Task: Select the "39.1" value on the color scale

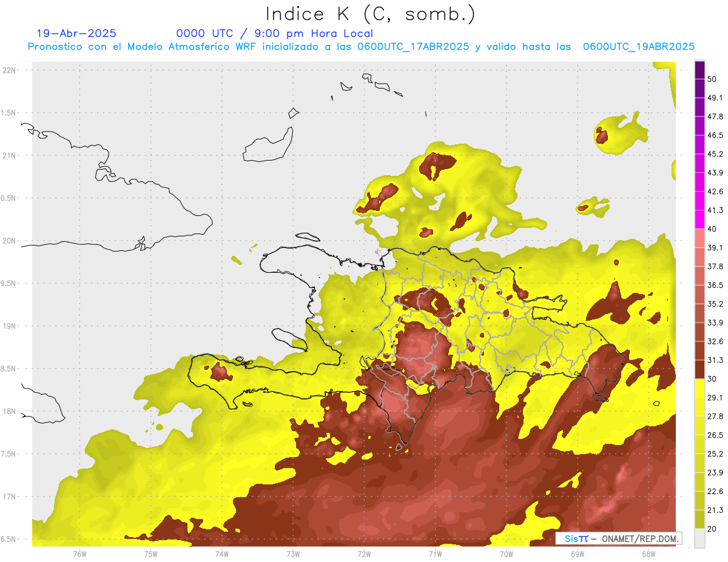Action: pos(715,247)
